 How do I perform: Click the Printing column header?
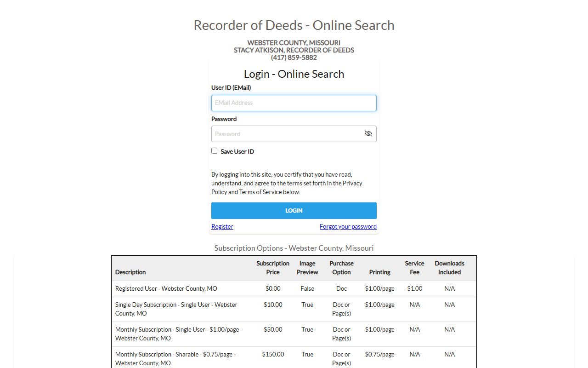pyautogui.click(x=379, y=272)
